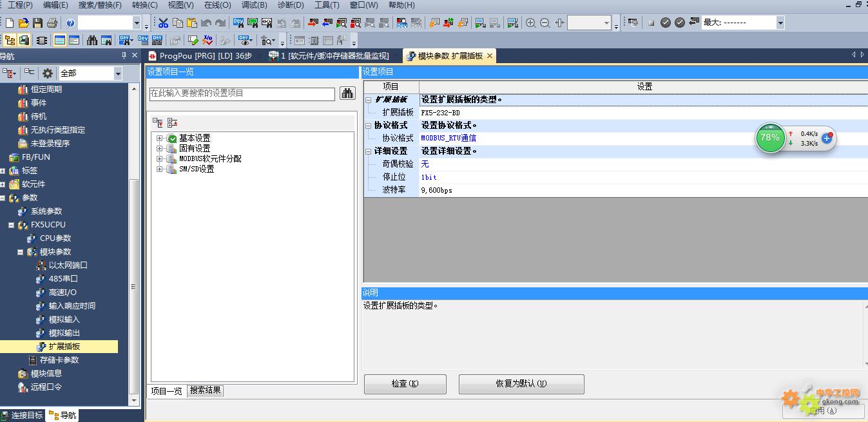This screenshot has height=422, width=868.
Task: Click the setting item search input field
Action: tap(242, 93)
